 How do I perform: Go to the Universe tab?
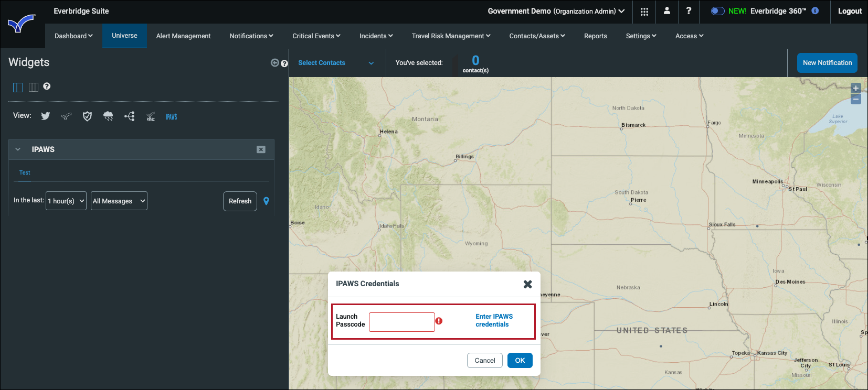click(x=124, y=36)
